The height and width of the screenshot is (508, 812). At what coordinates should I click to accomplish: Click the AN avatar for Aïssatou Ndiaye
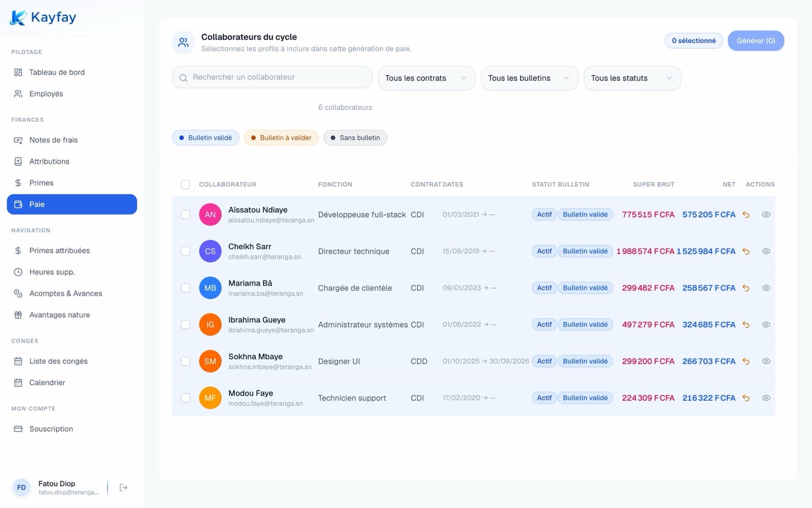tap(210, 214)
